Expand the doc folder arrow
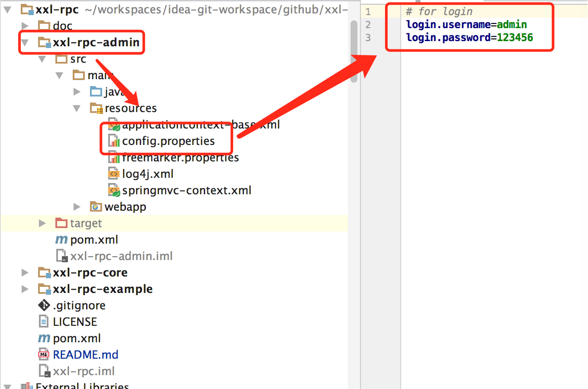 (25, 26)
